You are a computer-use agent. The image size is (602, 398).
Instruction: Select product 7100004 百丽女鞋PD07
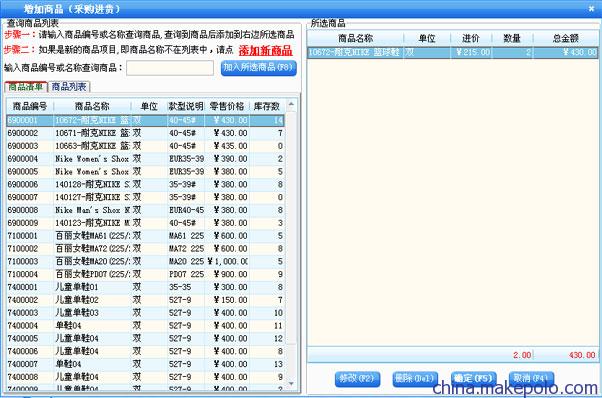click(x=146, y=274)
